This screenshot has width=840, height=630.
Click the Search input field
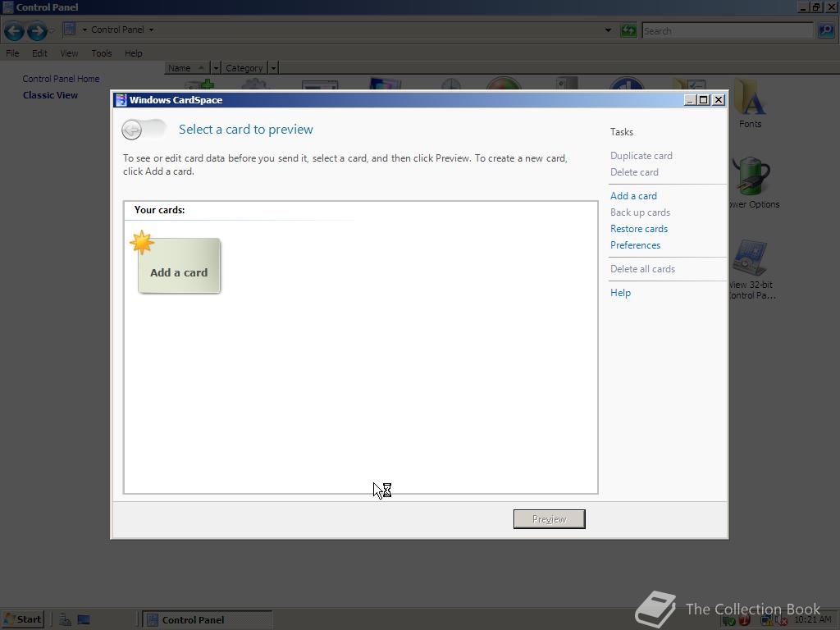coord(728,31)
